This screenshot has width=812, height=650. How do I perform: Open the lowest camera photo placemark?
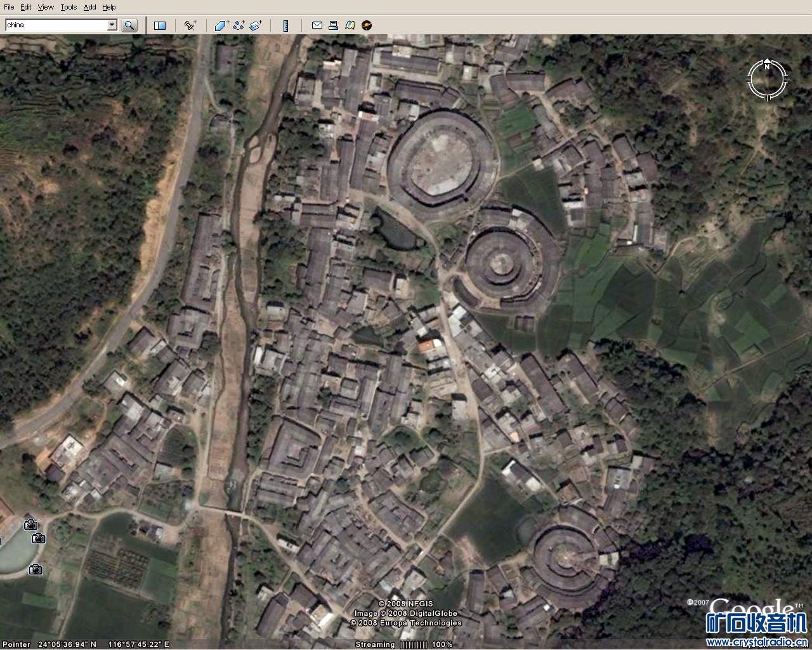coord(36,569)
